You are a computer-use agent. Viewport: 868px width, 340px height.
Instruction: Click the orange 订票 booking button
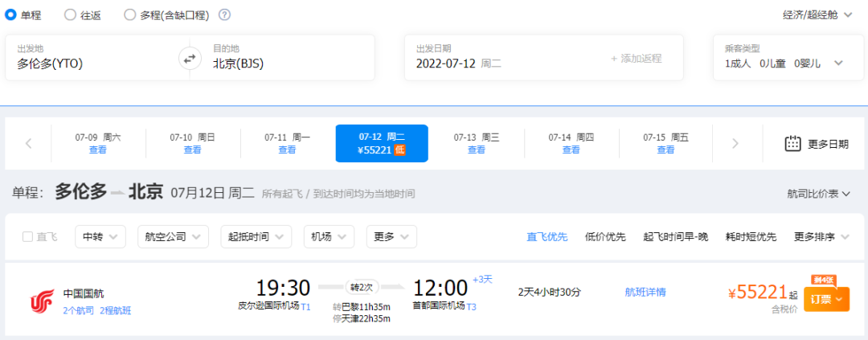(x=826, y=299)
